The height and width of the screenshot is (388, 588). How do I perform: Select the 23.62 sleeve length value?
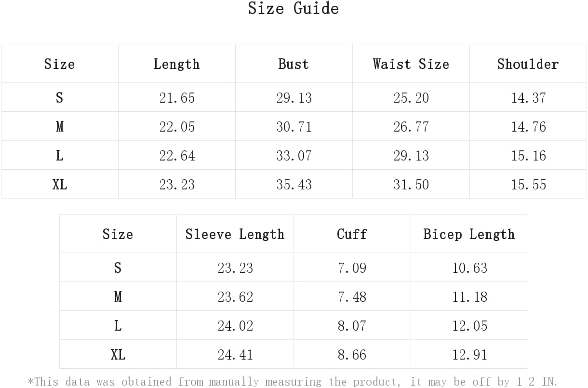(x=235, y=297)
